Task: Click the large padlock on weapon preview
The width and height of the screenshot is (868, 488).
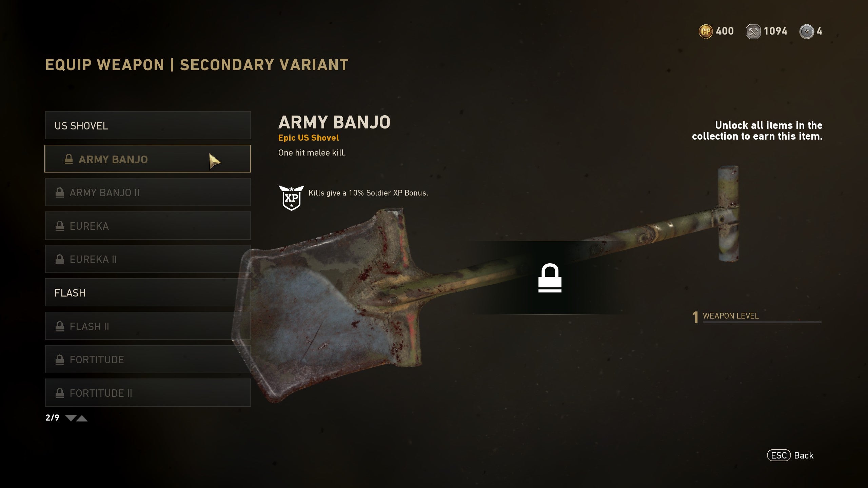Action: (x=550, y=278)
